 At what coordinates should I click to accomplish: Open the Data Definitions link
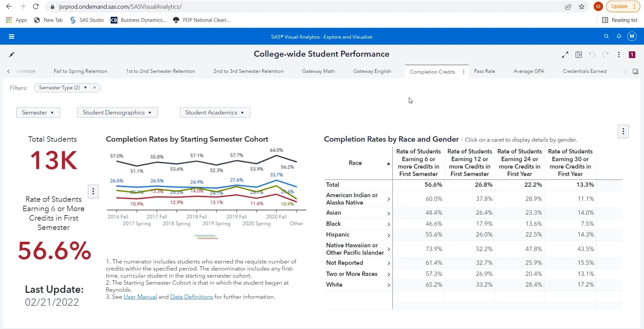coord(192,297)
